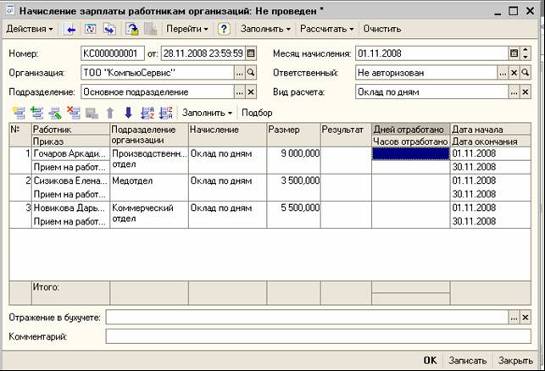The height and width of the screenshot is (371, 545).
Task: Expand the top toolbar Заполнить menu
Action: 266,29
